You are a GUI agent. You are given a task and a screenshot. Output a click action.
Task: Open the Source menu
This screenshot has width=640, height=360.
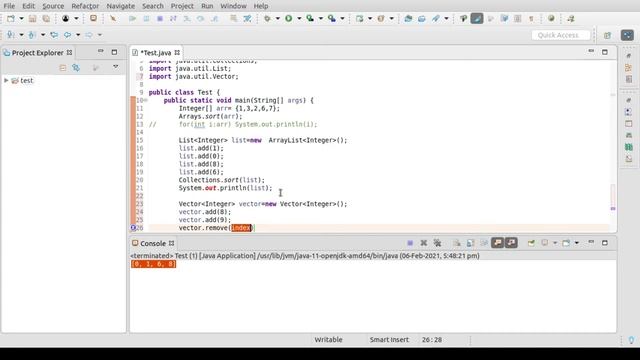pos(53,6)
